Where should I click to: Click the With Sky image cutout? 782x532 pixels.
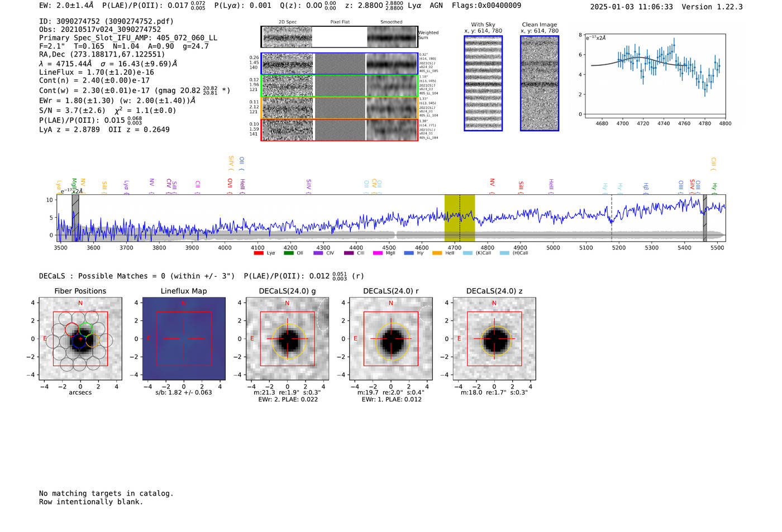pyautogui.click(x=483, y=84)
